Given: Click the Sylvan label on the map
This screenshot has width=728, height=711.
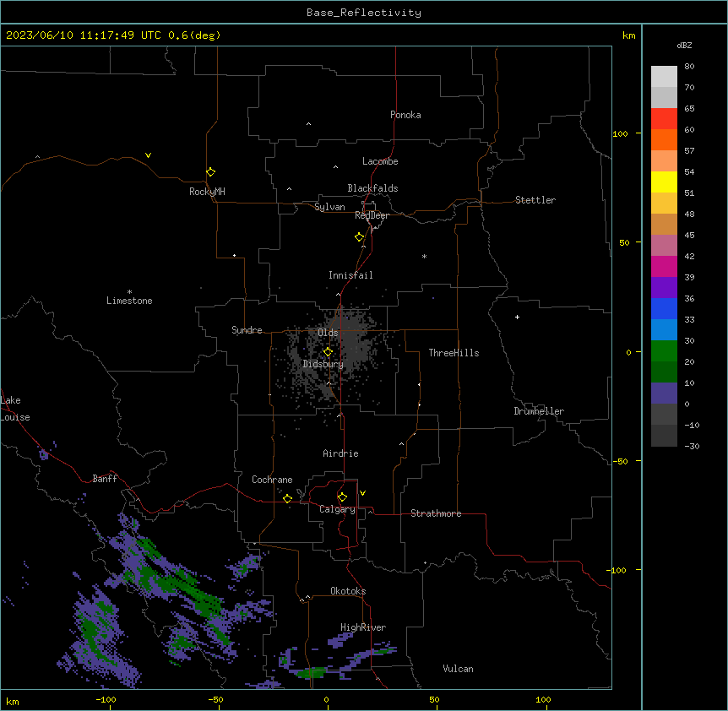Looking at the screenshot, I should (x=329, y=207).
